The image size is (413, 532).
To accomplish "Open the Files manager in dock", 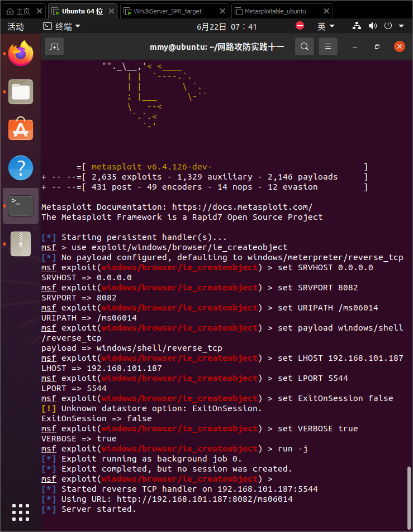I will (x=21, y=92).
